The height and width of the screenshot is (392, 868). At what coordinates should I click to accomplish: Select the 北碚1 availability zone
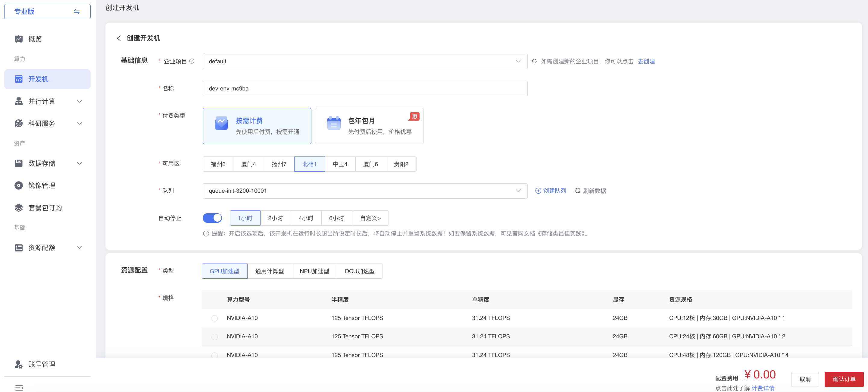[309, 164]
